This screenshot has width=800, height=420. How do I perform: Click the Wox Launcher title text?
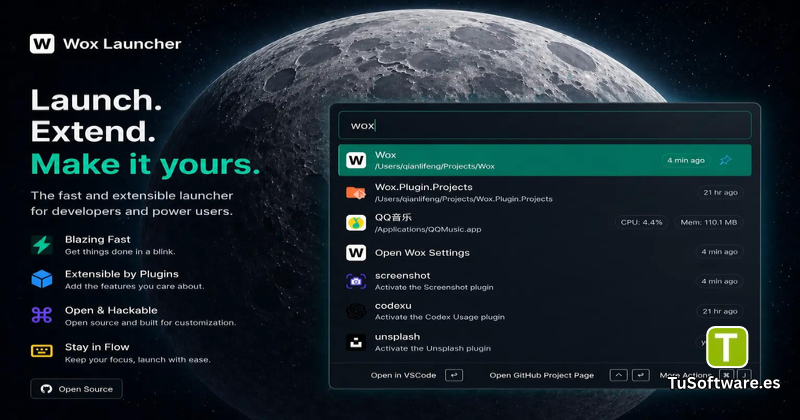pyautogui.click(x=122, y=44)
